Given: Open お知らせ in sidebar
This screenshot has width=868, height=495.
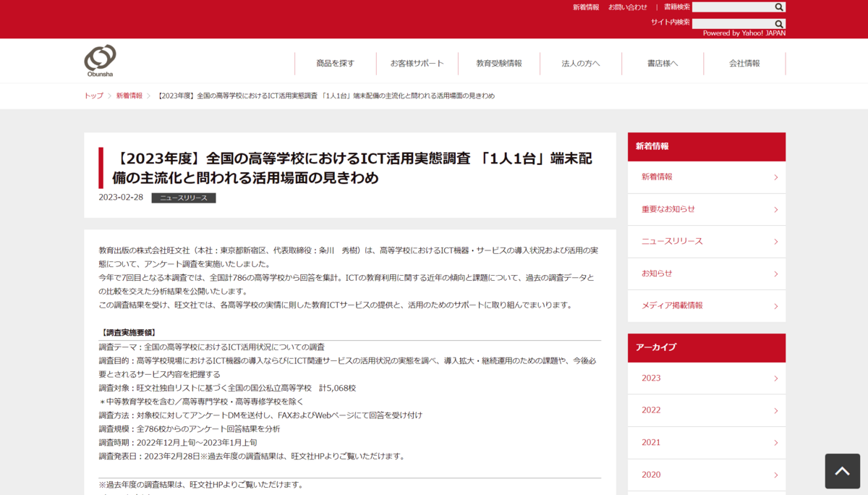Looking at the screenshot, I should (x=707, y=274).
